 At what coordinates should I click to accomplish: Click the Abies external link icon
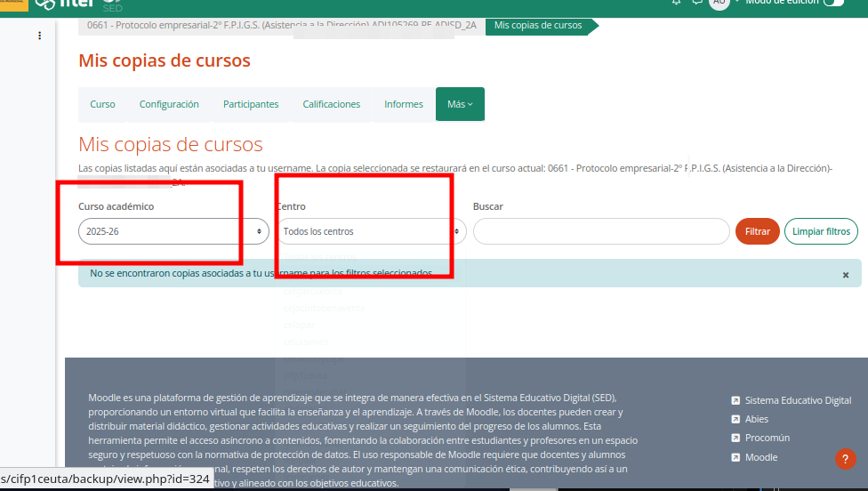click(x=735, y=419)
